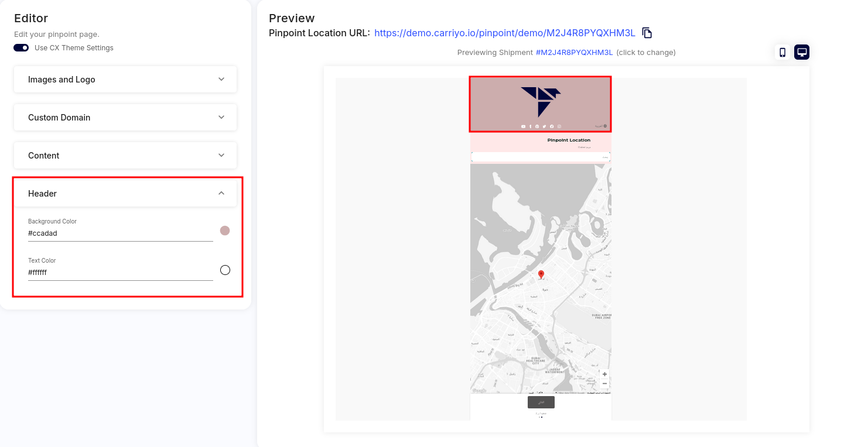The image size is (868, 447).
Task: Switch preview to mobile view
Action: coord(782,52)
